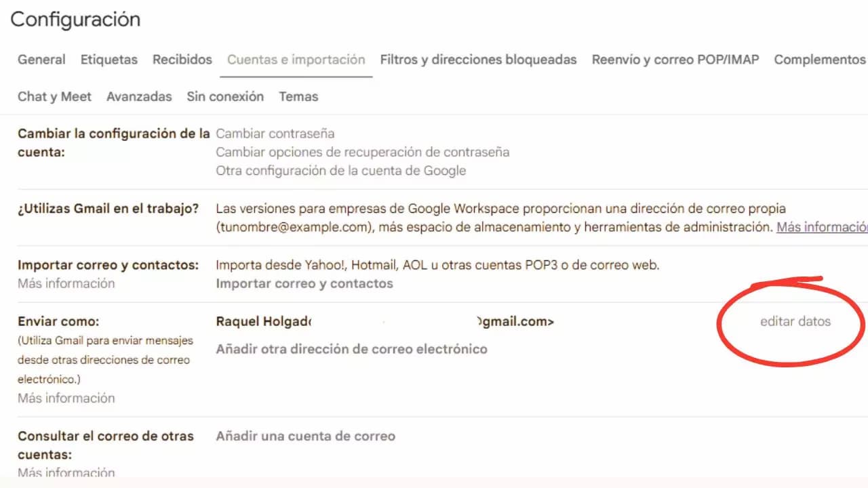Open Filtros y direcciones bloqueadas tab
868x488 pixels.
coord(478,60)
